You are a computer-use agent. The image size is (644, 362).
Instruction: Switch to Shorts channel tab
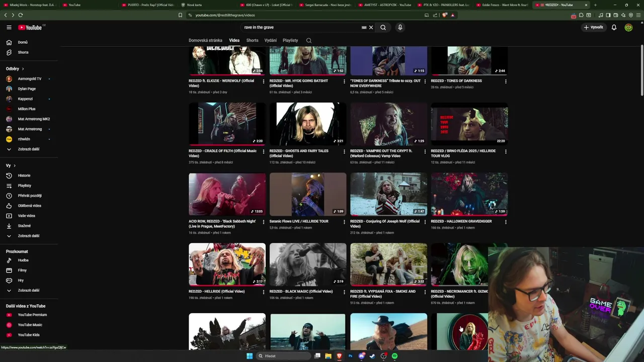click(x=252, y=40)
